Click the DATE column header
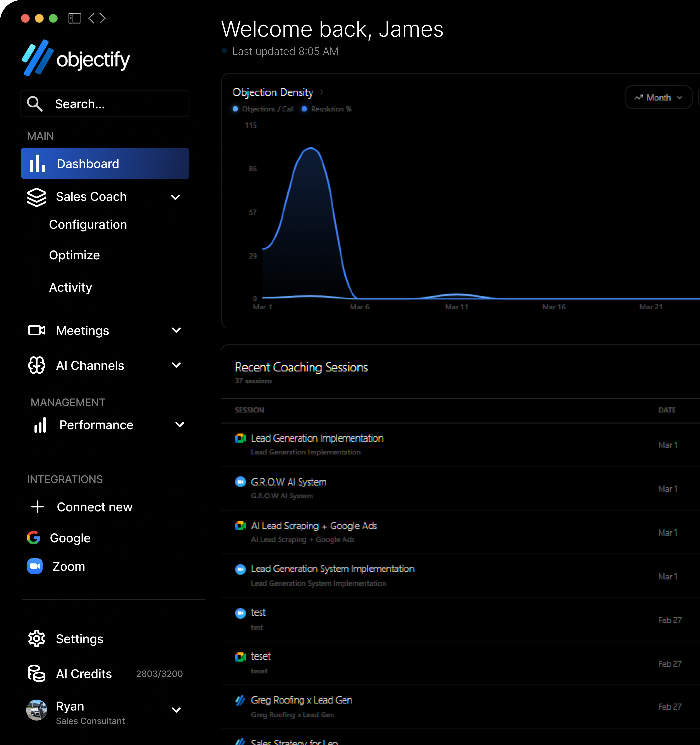Image resolution: width=700 pixels, height=745 pixels. 667,410
